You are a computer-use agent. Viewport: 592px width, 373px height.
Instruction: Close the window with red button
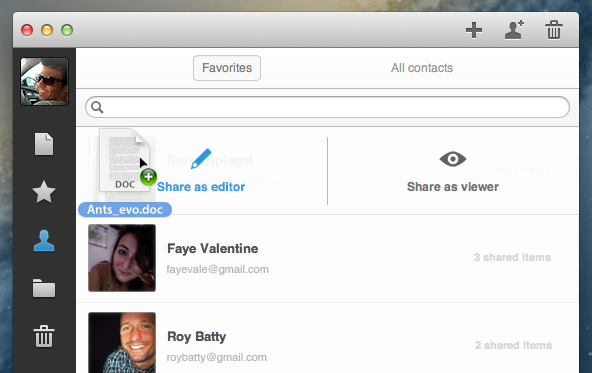click(27, 30)
